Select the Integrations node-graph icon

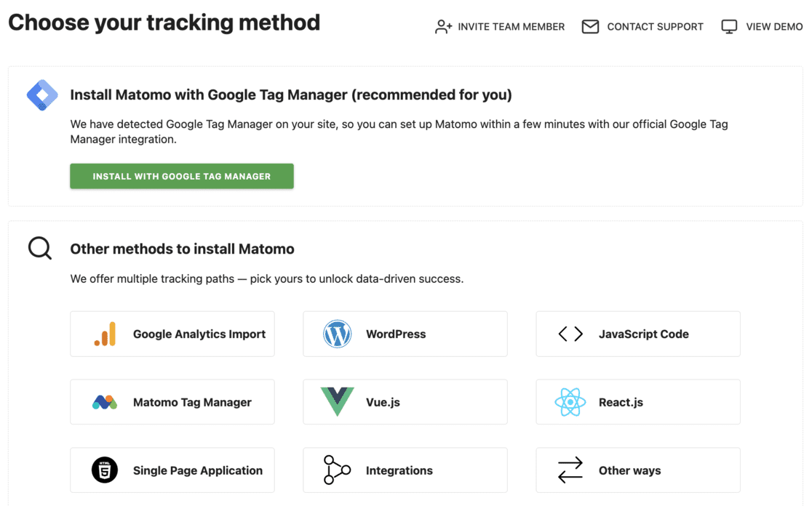click(337, 470)
